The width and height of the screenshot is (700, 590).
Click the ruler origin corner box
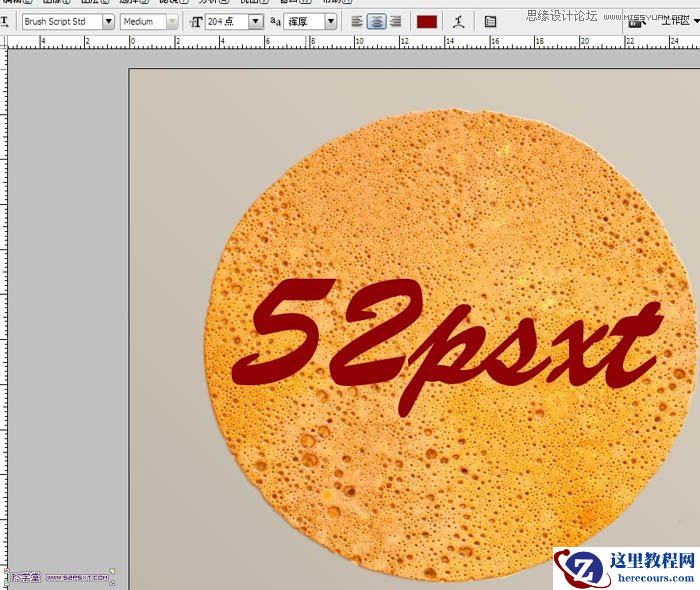coord(4,42)
